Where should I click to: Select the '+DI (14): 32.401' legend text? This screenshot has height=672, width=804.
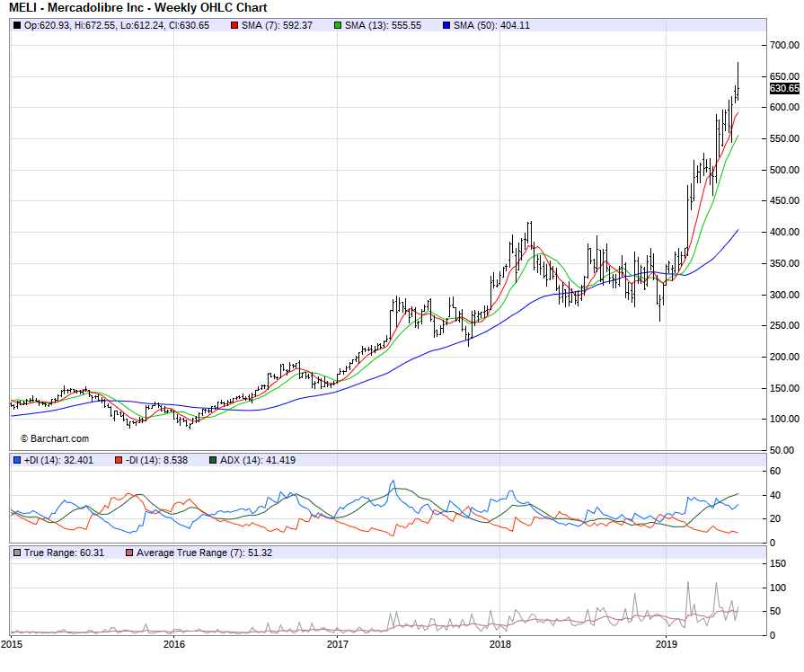[58, 460]
